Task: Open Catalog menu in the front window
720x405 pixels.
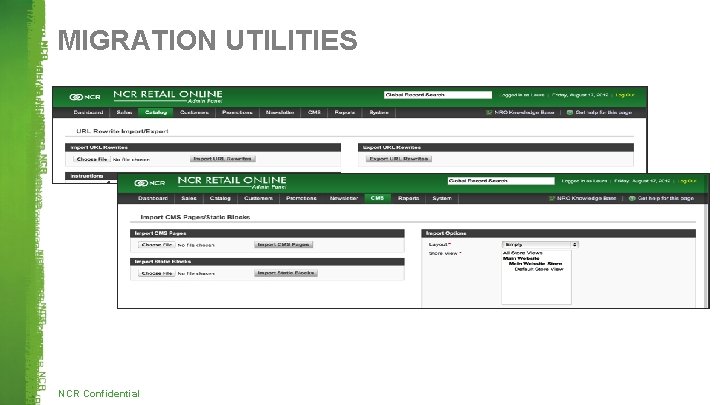Action: pyautogui.click(x=220, y=198)
